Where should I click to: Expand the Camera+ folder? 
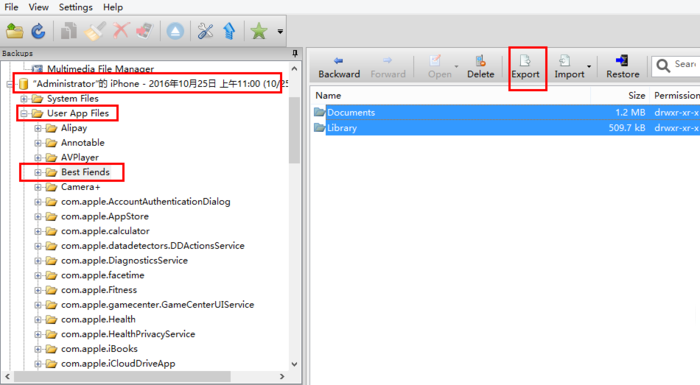click(x=38, y=187)
